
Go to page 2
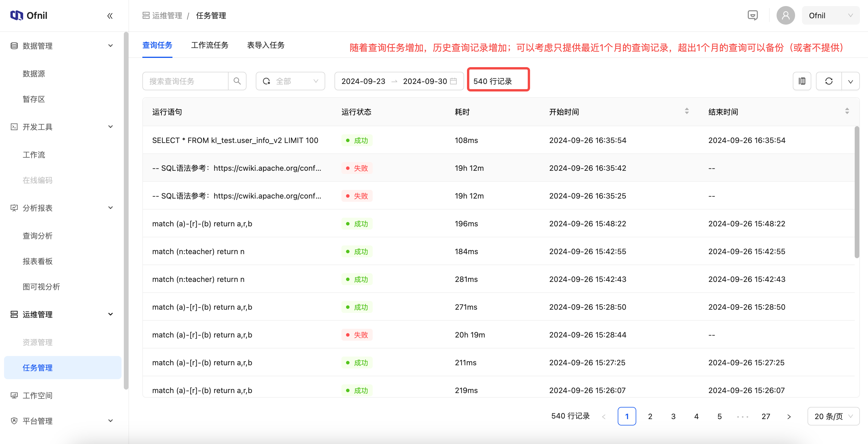[650, 417]
